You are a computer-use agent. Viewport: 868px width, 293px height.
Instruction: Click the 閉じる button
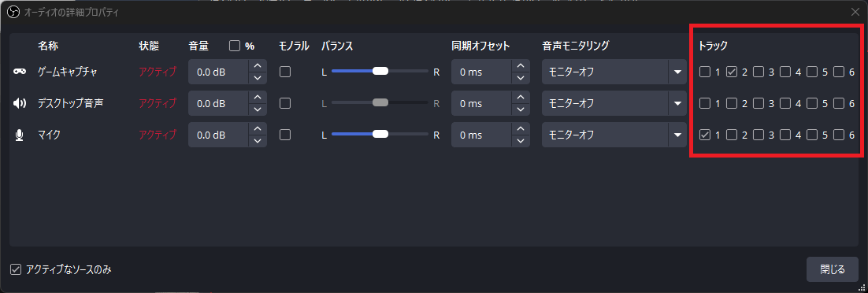click(x=833, y=269)
